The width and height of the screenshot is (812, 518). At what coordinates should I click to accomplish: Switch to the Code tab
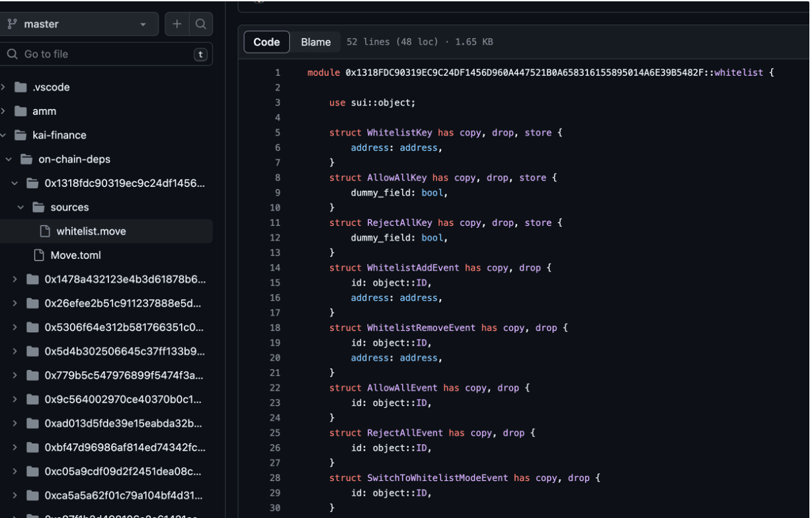[x=266, y=42]
